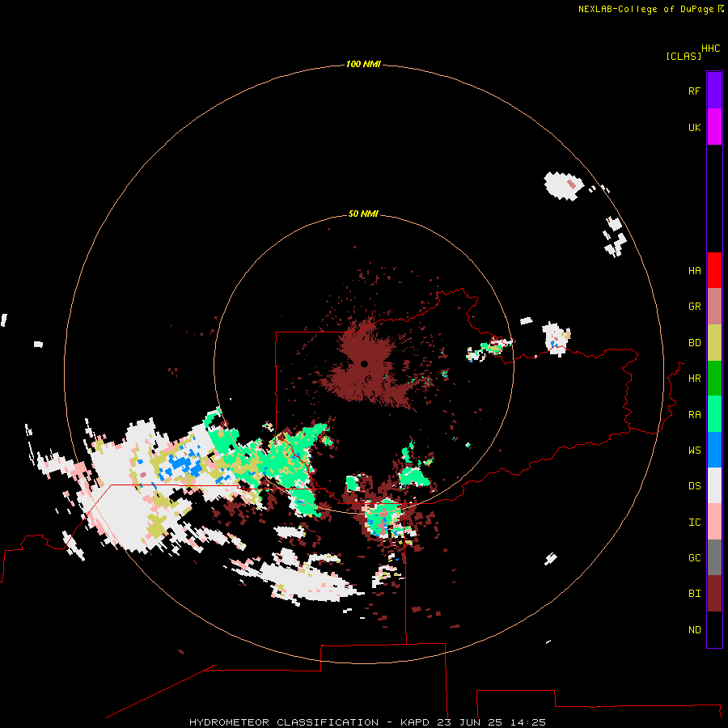
Task: Click the brown BI legend swatch
Action: coord(714,594)
